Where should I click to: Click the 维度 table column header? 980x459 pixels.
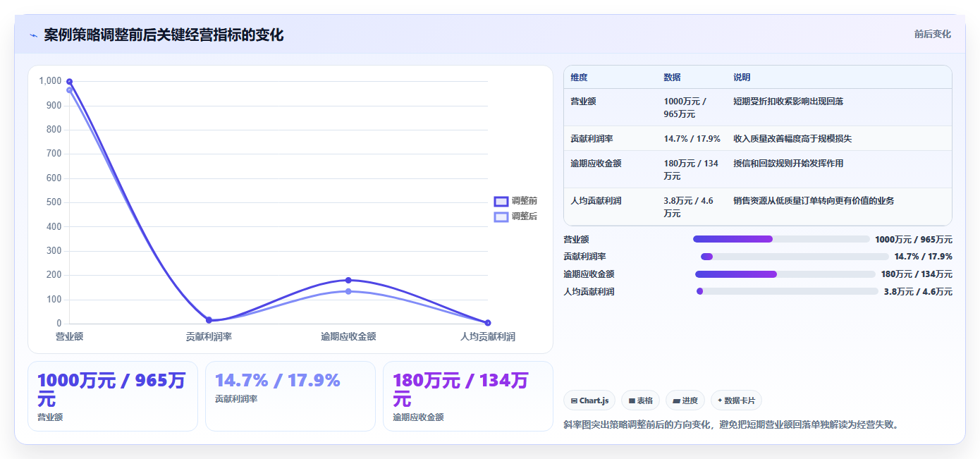click(610, 78)
